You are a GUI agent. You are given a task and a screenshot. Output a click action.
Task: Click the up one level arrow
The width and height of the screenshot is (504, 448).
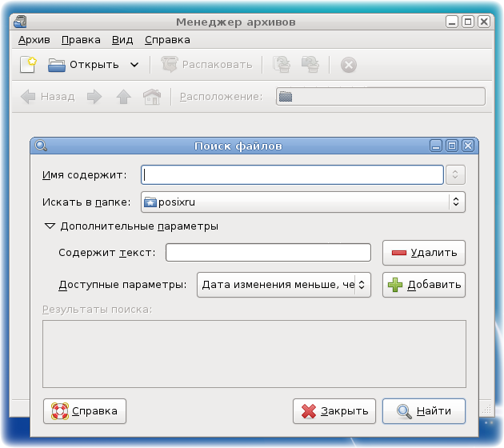click(x=123, y=97)
